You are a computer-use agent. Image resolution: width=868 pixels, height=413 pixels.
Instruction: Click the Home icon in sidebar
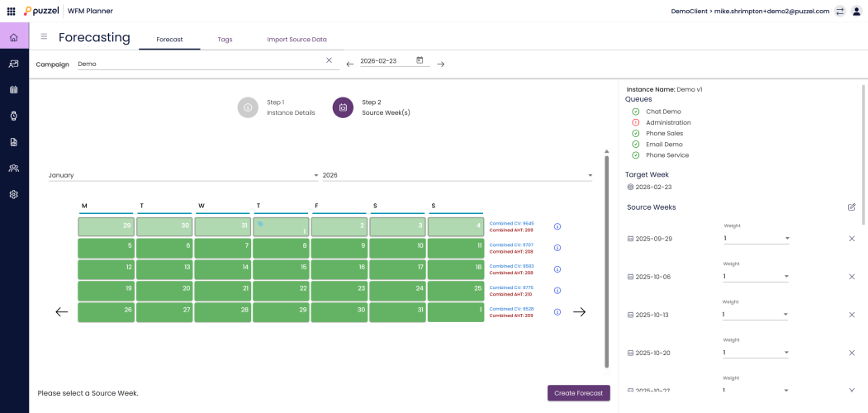click(x=14, y=37)
